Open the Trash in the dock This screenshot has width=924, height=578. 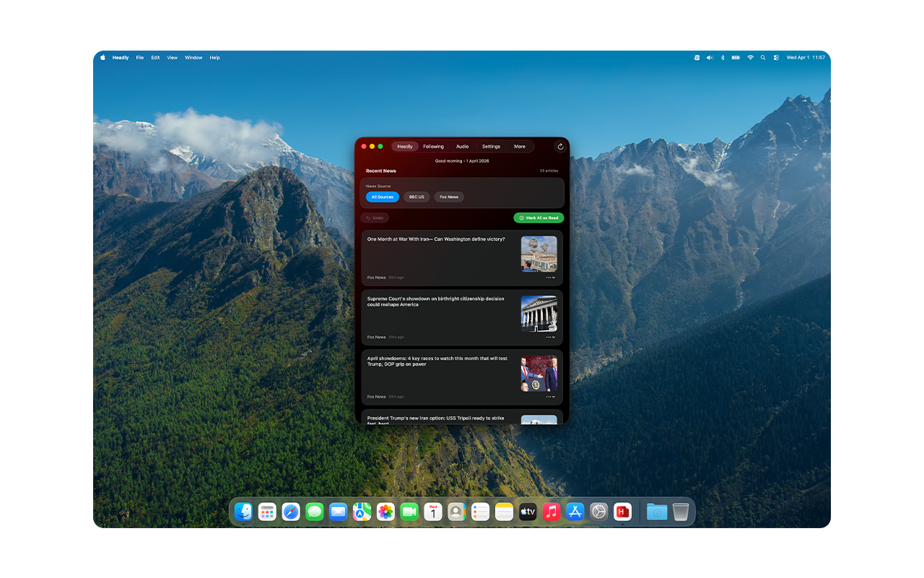pyautogui.click(x=681, y=512)
